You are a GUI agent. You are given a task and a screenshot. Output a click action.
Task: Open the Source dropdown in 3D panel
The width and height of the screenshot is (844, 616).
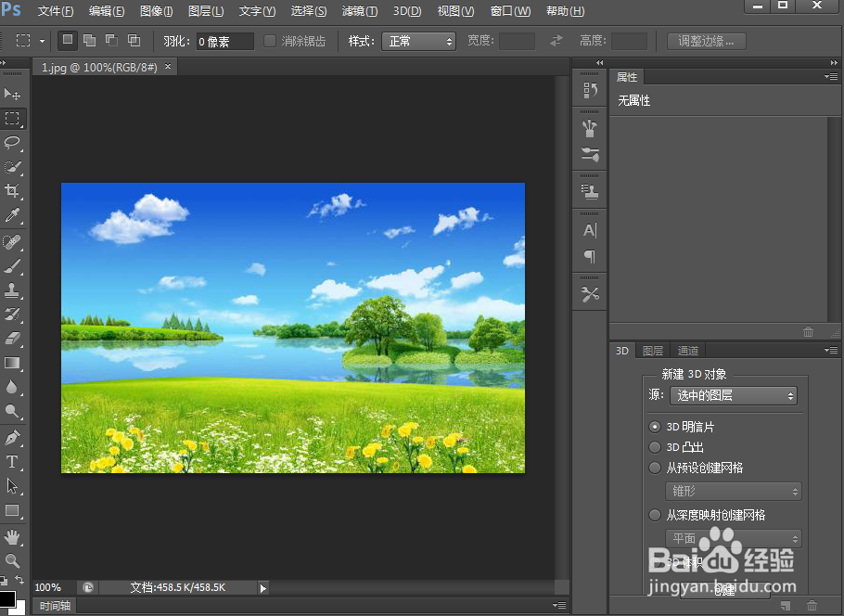(733, 396)
